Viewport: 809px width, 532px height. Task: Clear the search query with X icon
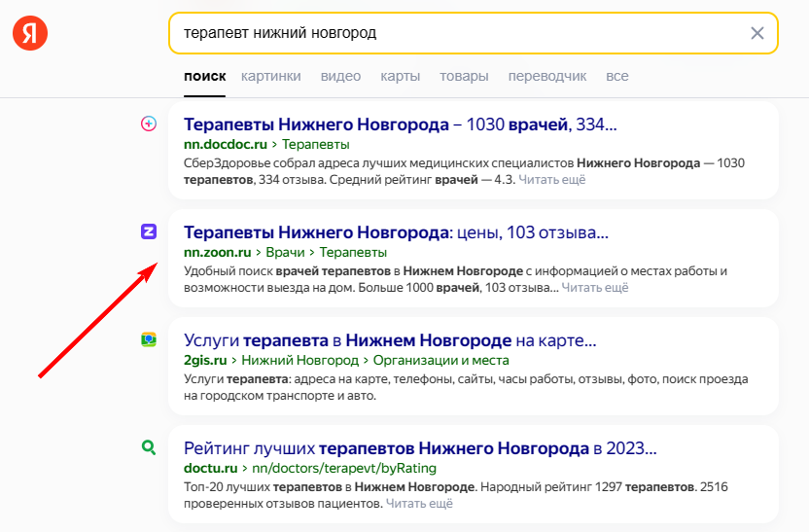pyautogui.click(x=756, y=33)
